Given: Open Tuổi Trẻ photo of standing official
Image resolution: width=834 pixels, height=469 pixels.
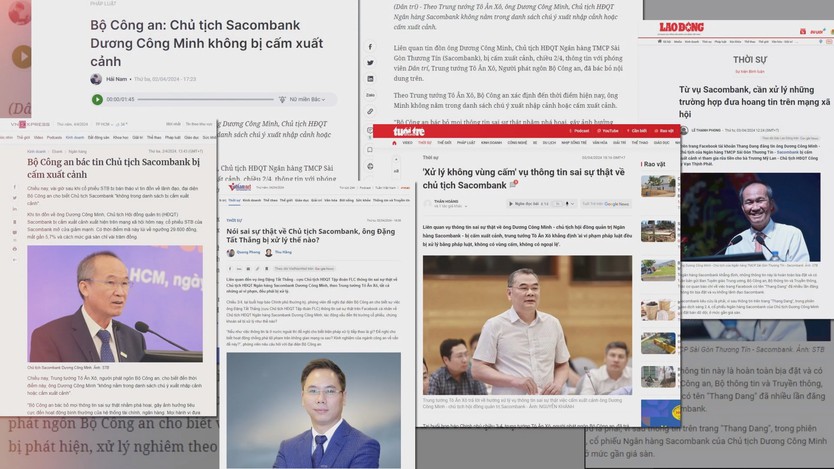Looking at the screenshot, I should pos(527,325).
